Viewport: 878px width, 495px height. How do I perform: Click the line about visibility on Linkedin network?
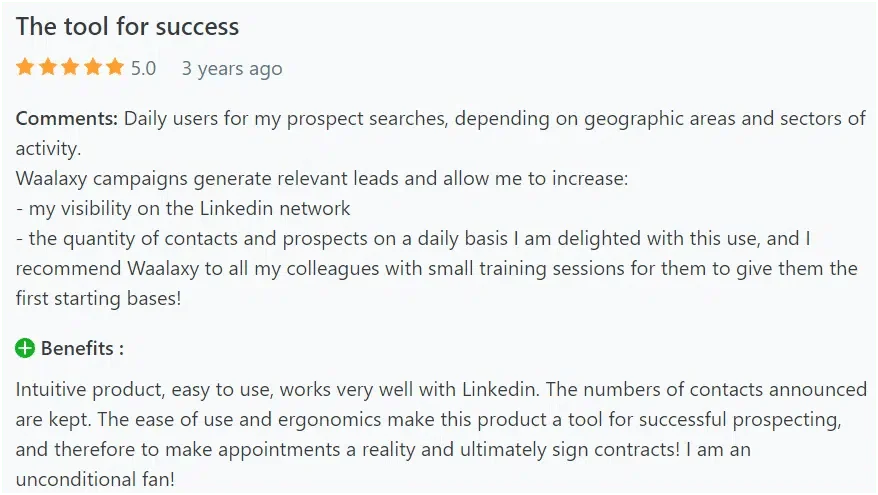pyautogui.click(x=183, y=208)
